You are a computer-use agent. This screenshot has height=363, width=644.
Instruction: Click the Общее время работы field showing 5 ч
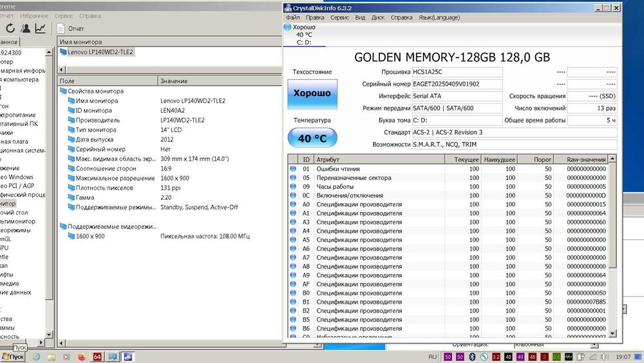click(592, 120)
